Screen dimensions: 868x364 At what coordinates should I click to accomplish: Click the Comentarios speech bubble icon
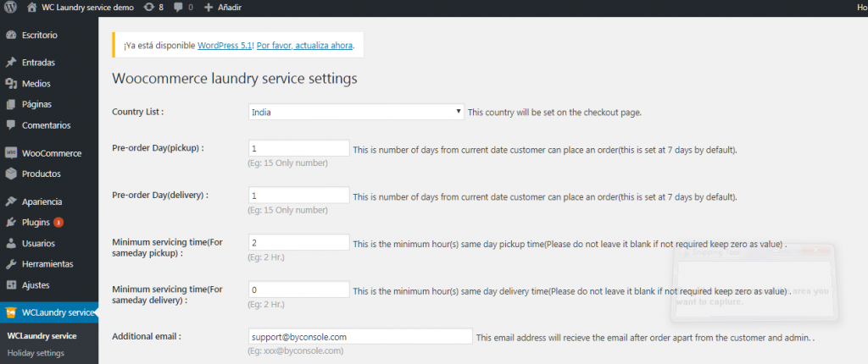[x=10, y=125]
